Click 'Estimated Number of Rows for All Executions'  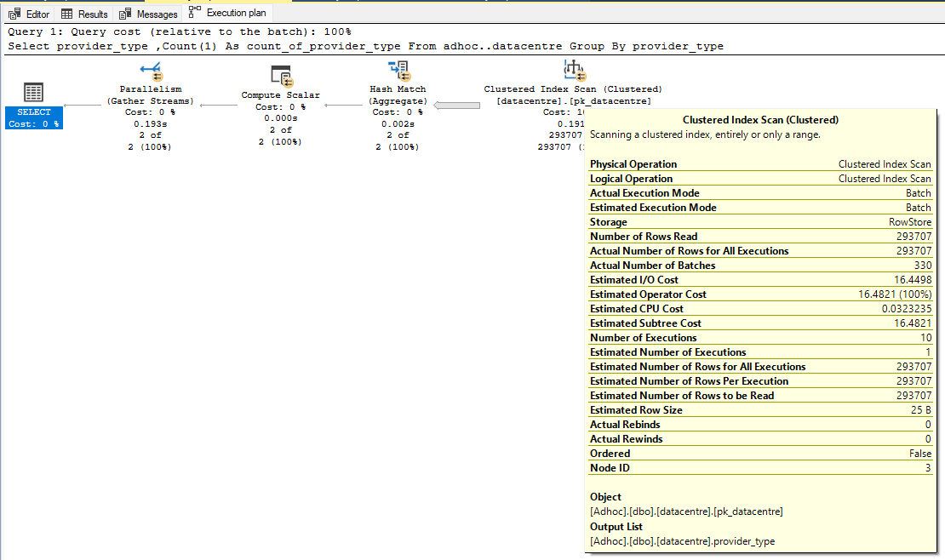(698, 367)
